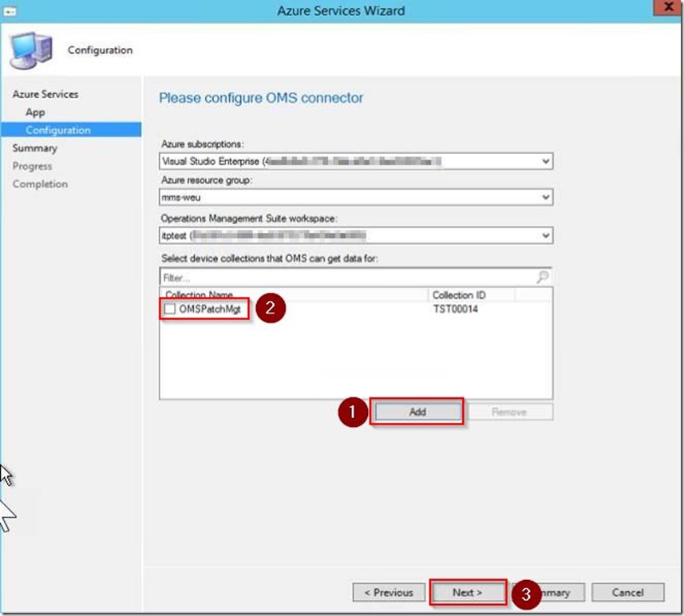Jump to Summary step in left pane
The height and width of the screenshot is (616, 684).
click(35, 148)
